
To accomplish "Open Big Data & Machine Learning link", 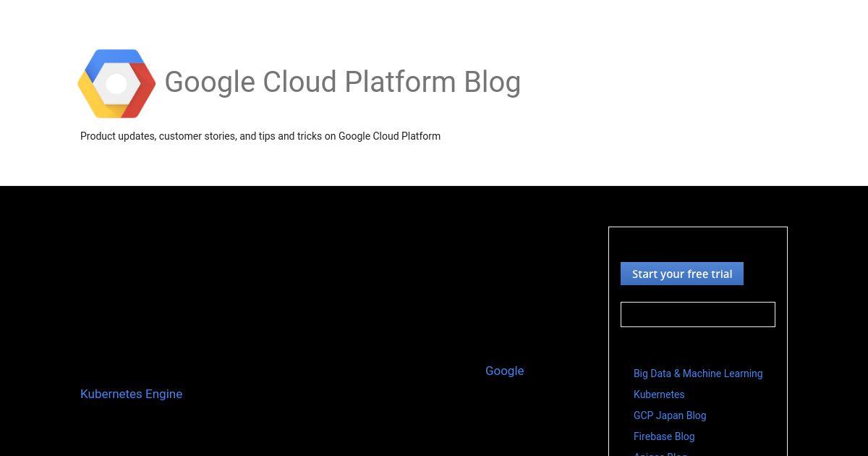I will click(x=698, y=373).
